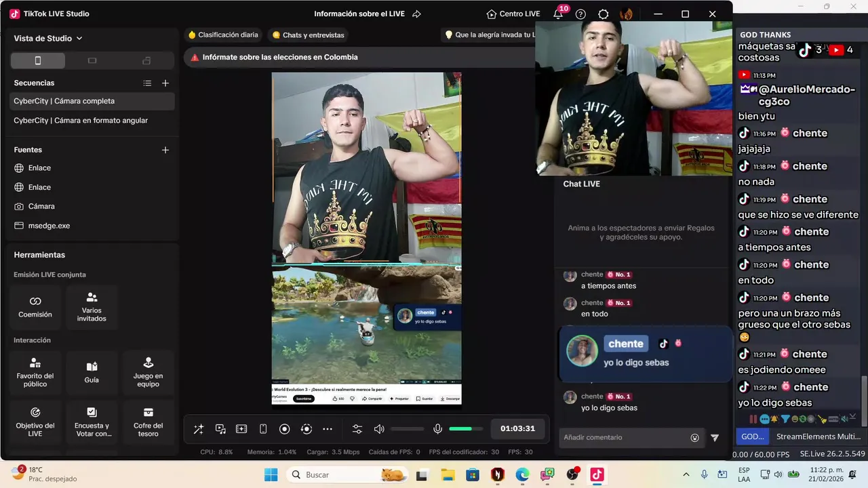Open the settings gear icon
The width and height of the screenshot is (868, 488).
coord(603,14)
